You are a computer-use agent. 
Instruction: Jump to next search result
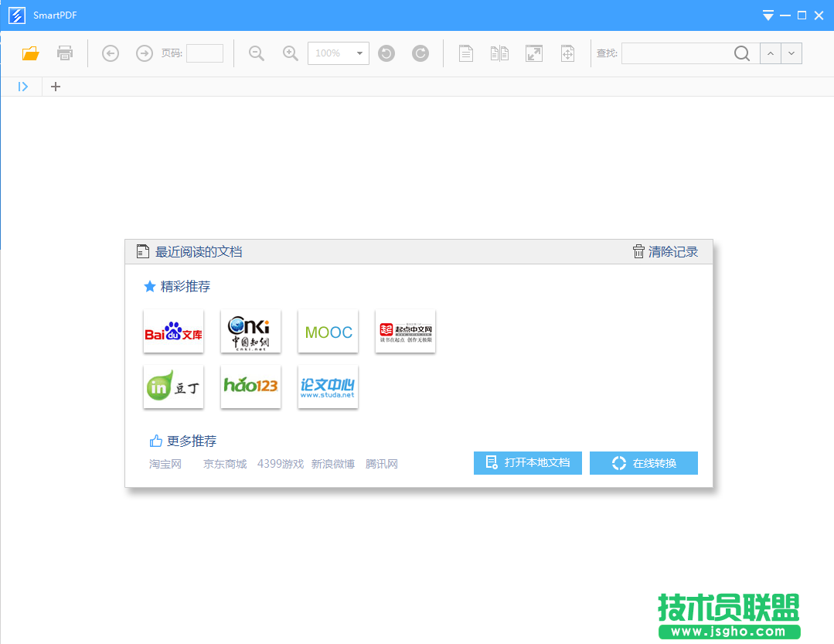[791, 53]
